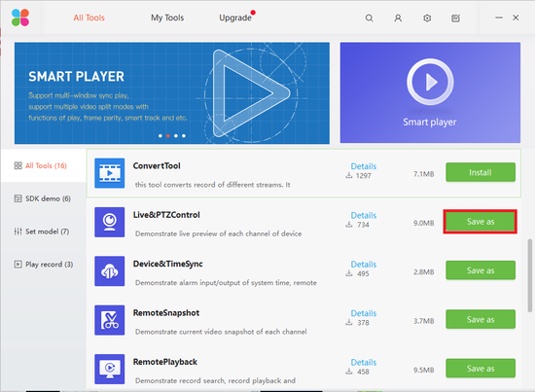Click the RemoteSnapshot scissors icon

point(110,320)
